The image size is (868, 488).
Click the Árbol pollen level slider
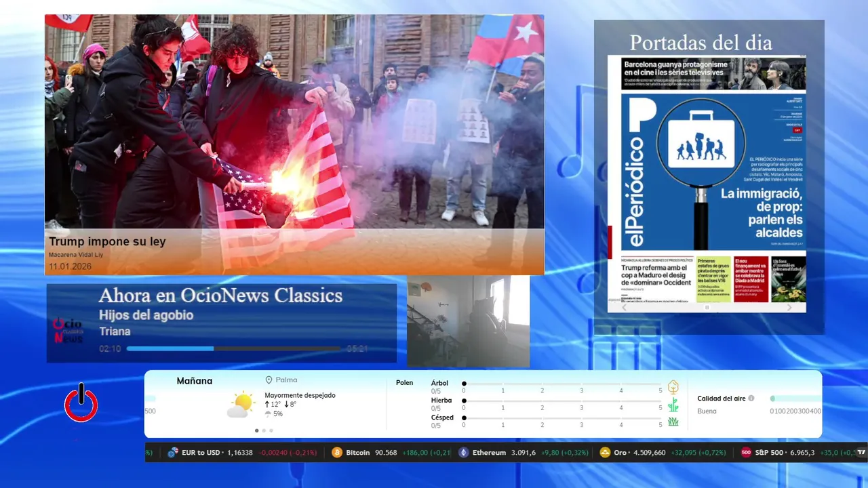562,384
